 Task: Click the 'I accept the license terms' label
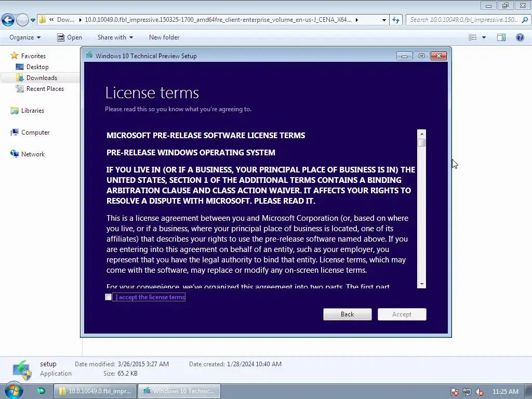150,297
